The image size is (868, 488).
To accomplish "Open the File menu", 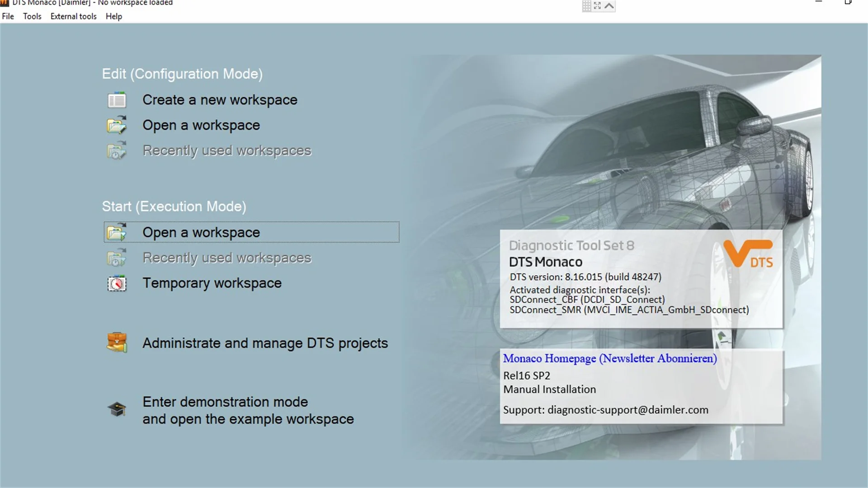I will tap(8, 16).
